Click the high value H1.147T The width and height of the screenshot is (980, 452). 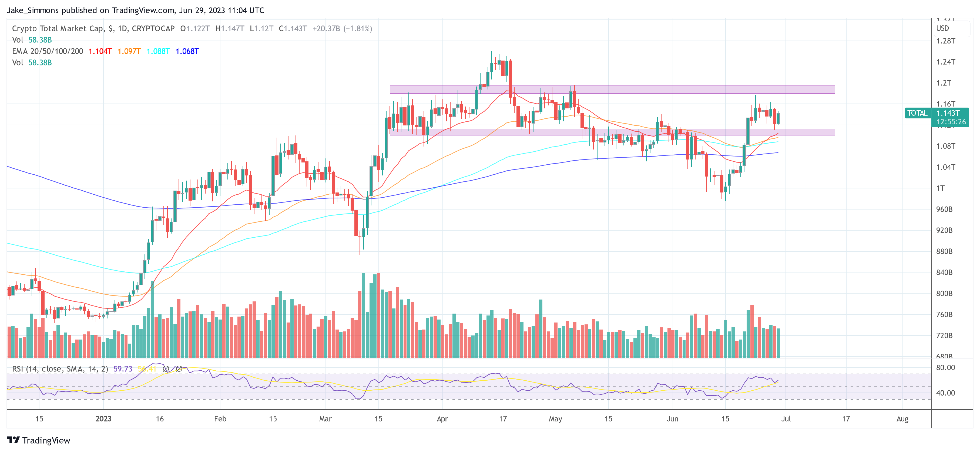coord(230,29)
